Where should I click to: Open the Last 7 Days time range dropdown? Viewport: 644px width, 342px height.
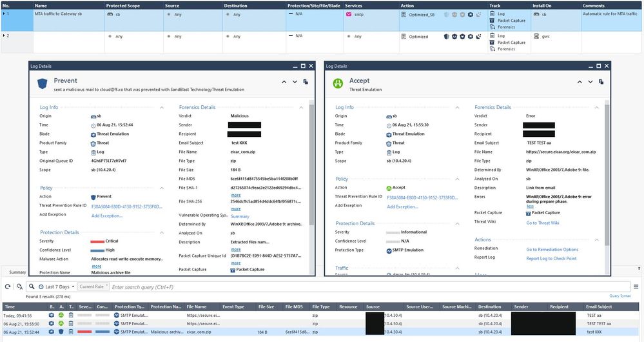click(x=57, y=287)
